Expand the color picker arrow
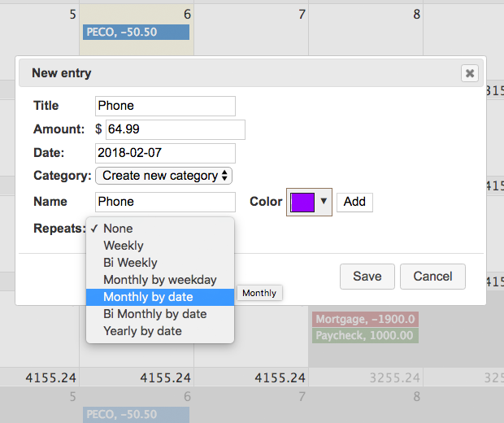 click(x=324, y=201)
